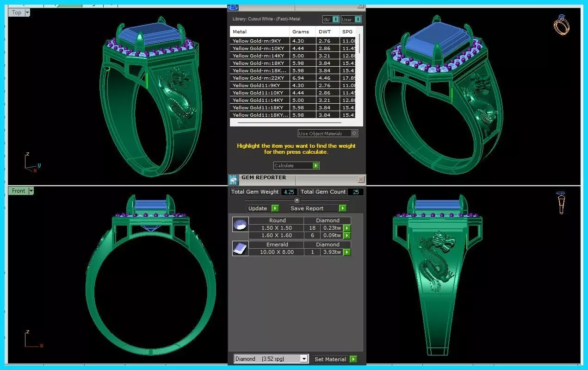The height and width of the screenshot is (370, 588).
Task: Click the 1.50 X 1.50 size cell
Action: tap(276, 228)
